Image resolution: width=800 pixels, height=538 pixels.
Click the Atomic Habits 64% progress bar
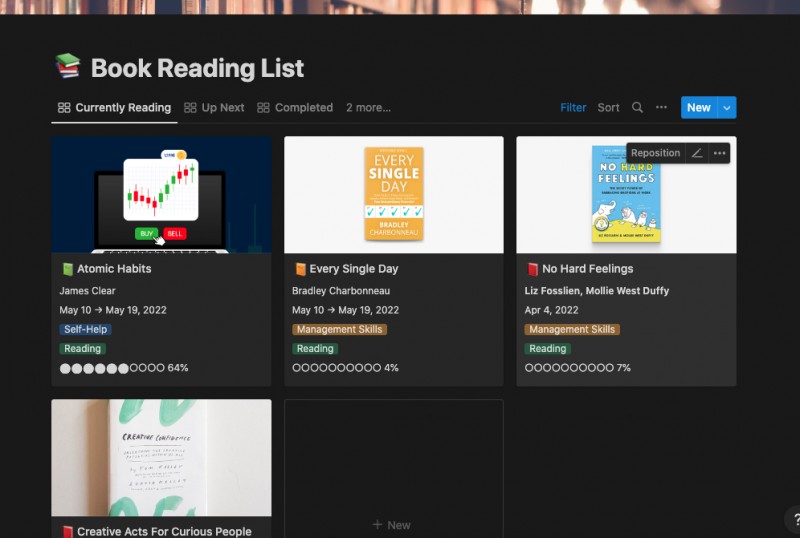coord(123,368)
